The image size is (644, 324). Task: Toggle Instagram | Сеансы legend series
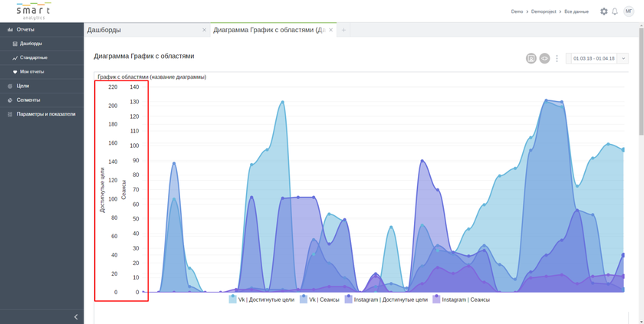pos(461,299)
